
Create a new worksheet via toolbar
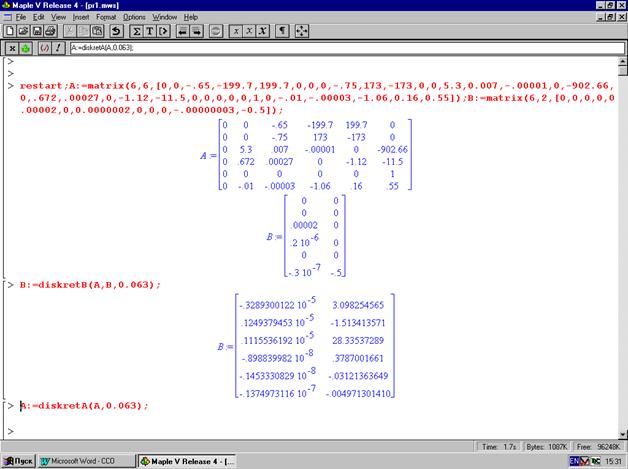point(10,31)
